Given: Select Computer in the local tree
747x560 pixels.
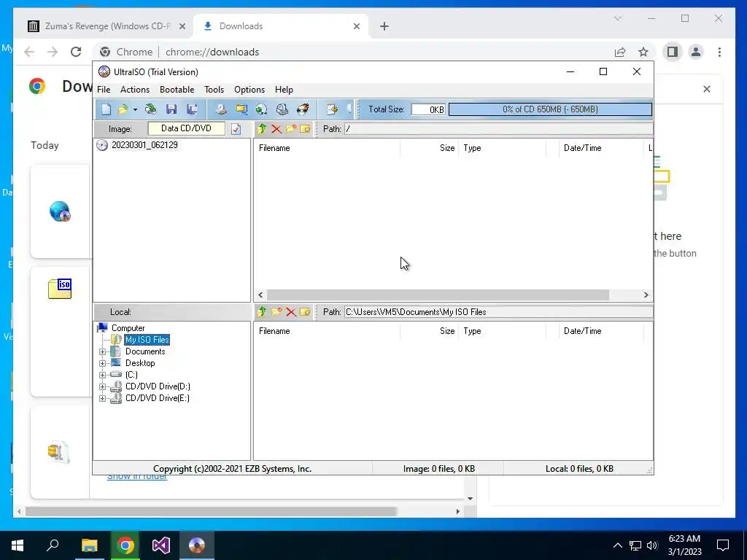Looking at the screenshot, I should click(x=128, y=328).
